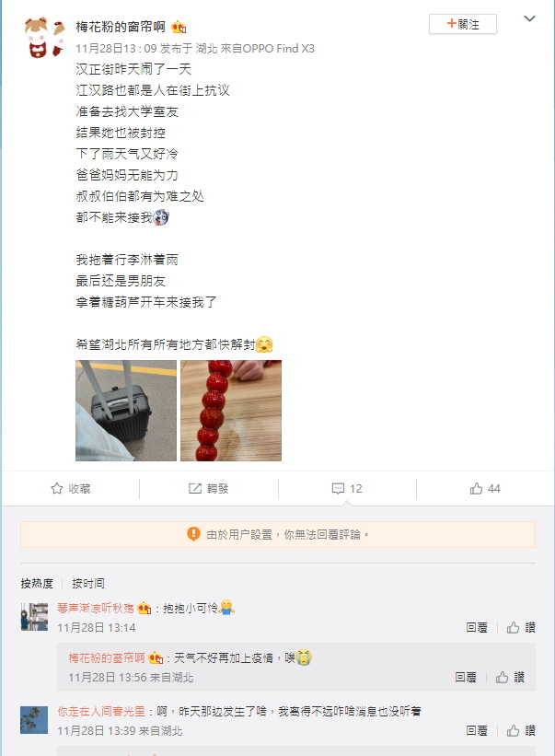
Task: Open 你走在人间春光里 user profile link
Action: [x=101, y=711]
